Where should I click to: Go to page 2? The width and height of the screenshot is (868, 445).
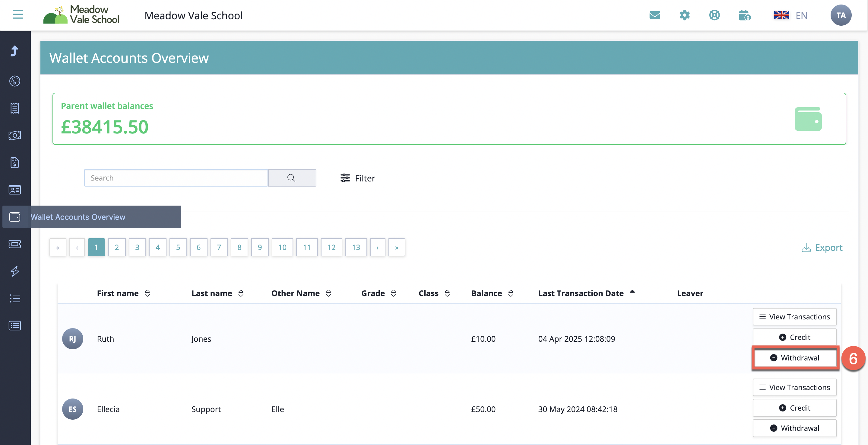[x=117, y=247]
